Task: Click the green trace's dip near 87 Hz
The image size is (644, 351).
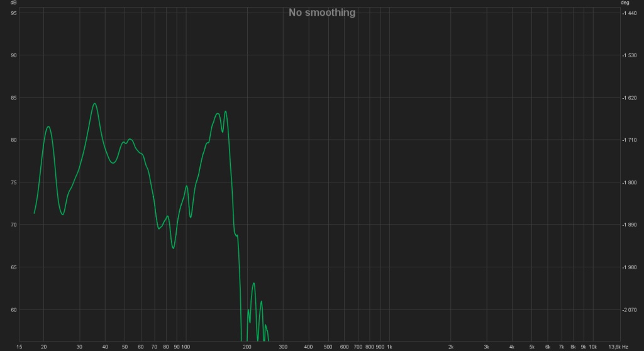Action: click(x=174, y=248)
